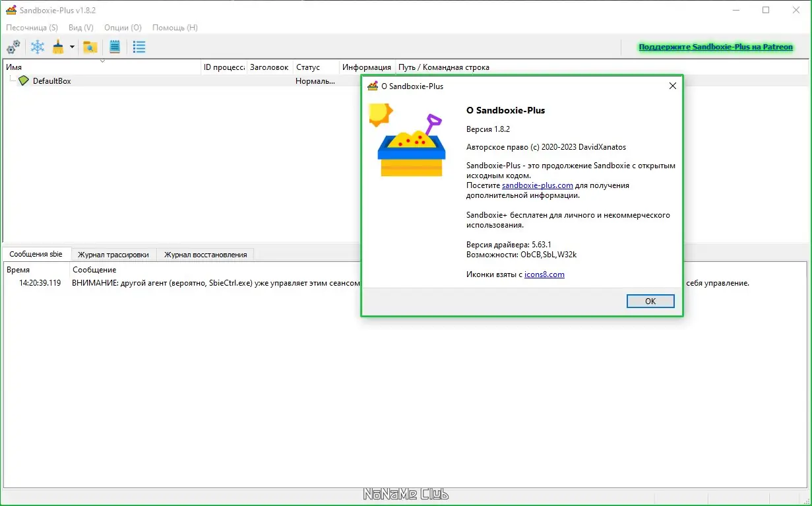
Task: Click the blue list view icon
Action: 139,47
